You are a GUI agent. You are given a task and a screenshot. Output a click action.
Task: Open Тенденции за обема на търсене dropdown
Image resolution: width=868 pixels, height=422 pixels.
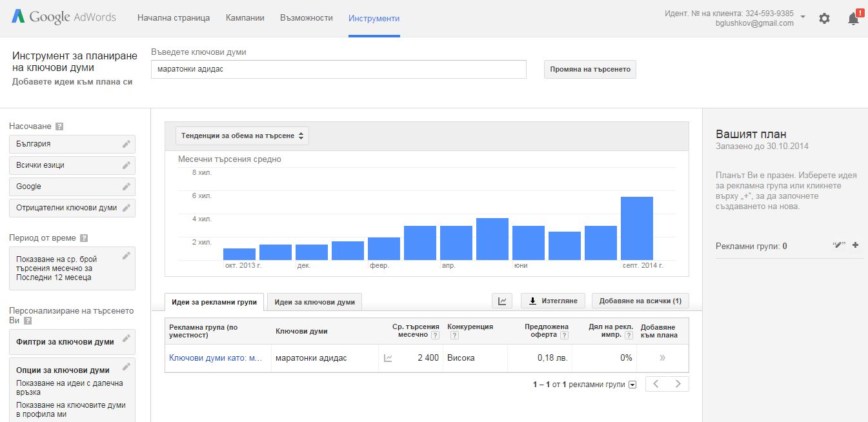click(242, 136)
